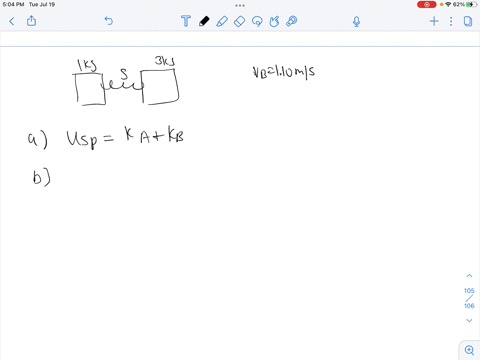Add a new page with plus icon
The image size is (480, 360).
434,21
